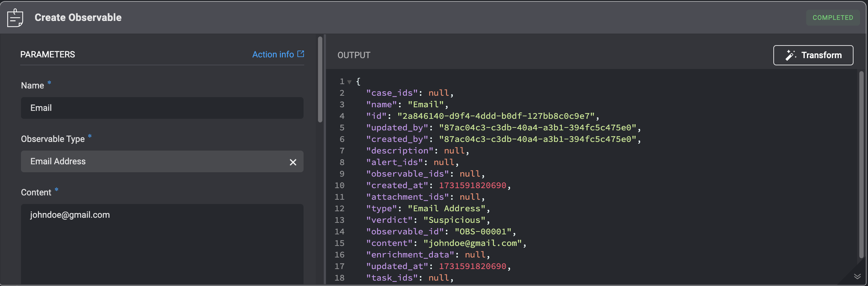Click the id value "2a846140-d9f4-4ddd-b0df-127bb8c0c9e7"

click(x=496, y=116)
